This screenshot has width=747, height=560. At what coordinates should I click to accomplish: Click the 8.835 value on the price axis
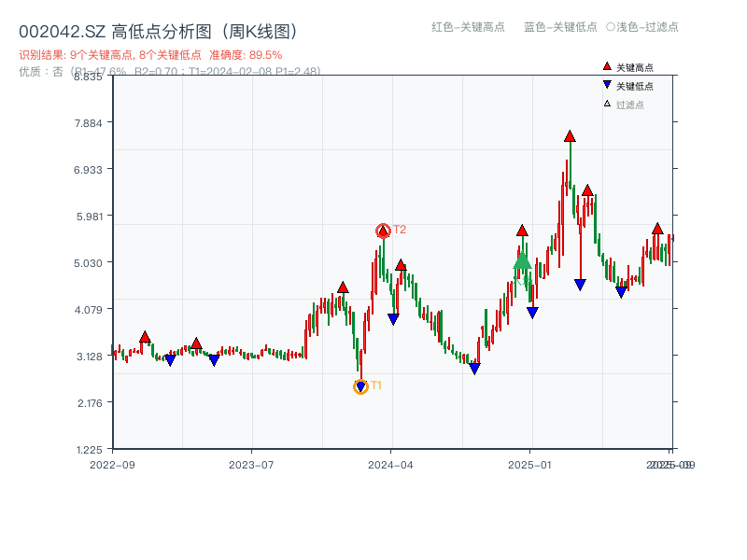(x=87, y=77)
